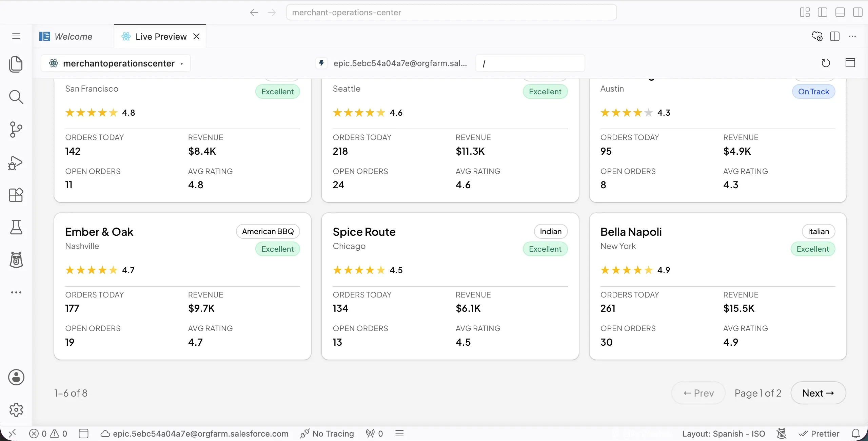Select the Live Preview tab
Viewport: 868px width, 441px height.
click(x=161, y=37)
